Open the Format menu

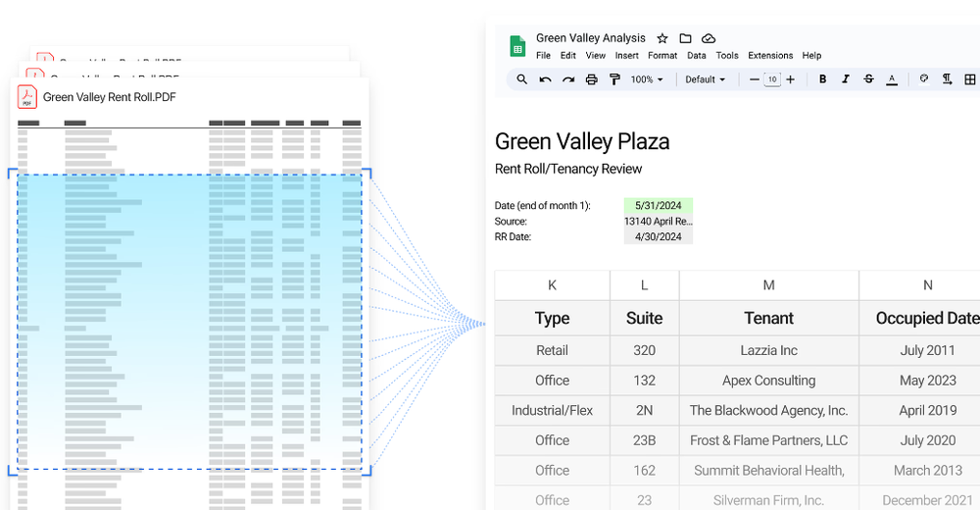(662, 56)
